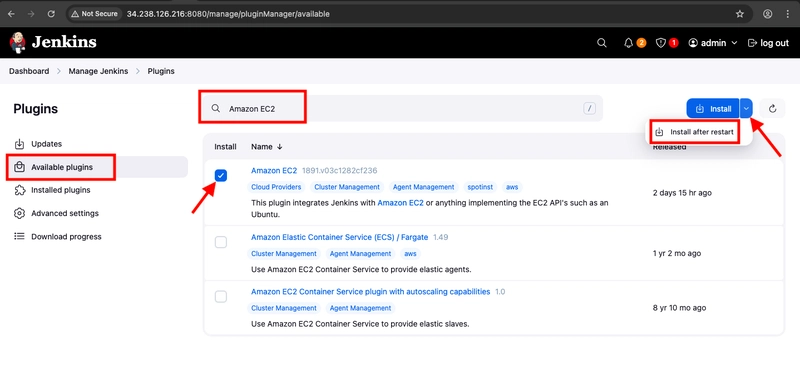Click the refresh plugins list icon
Viewport: 800px width, 376px height.
click(x=772, y=108)
